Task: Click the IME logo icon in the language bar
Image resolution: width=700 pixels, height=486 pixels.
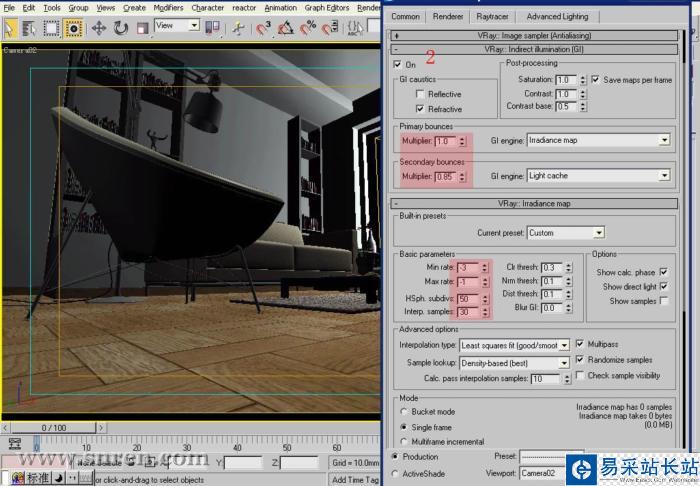Action: [x=17, y=478]
